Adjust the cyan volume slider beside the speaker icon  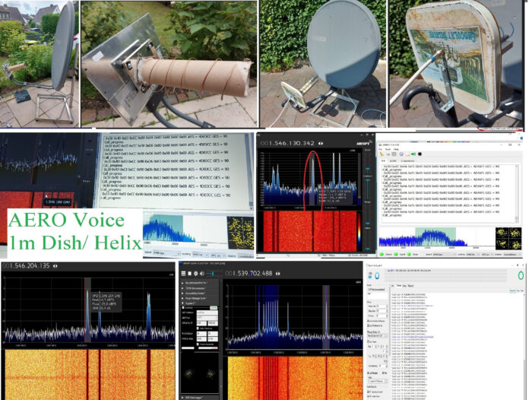tap(211, 273)
